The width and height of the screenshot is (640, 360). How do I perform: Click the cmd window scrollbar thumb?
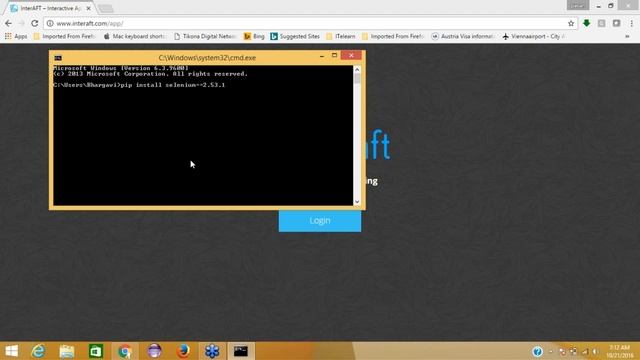point(357,79)
